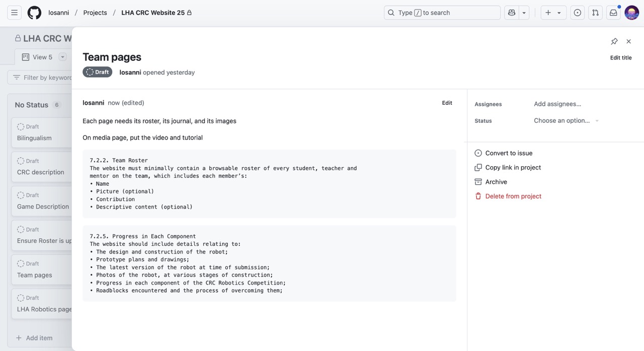Click Delete from project

click(x=513, y=196)
